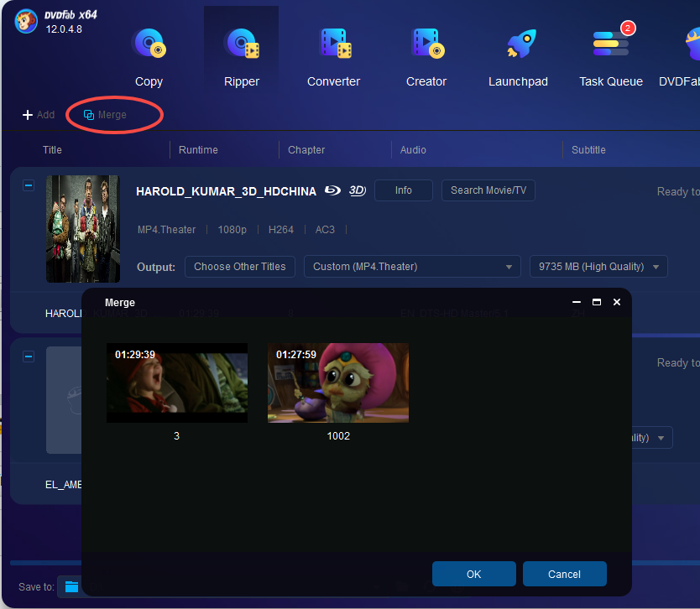Click the Add source button
The width and height of the screenshot is (700, 609).
coord(39,115)
